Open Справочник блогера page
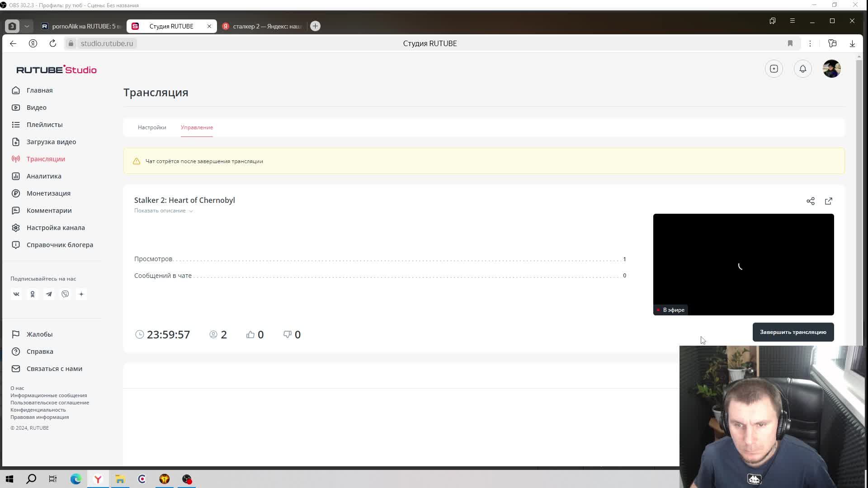This screenshot has height=488, width=868. 60,245
